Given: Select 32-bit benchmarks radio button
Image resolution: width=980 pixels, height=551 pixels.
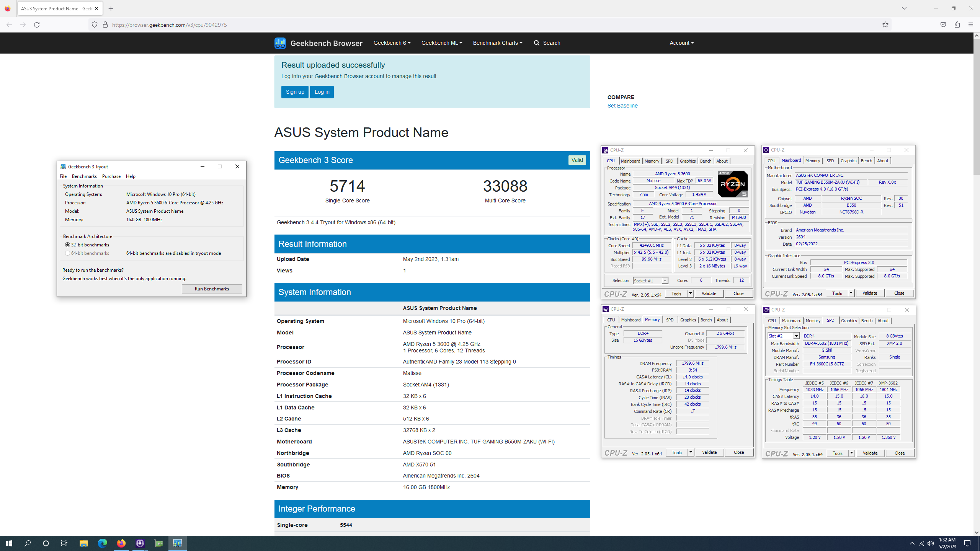Looking at the screenshot, I should (x=68, y=245).
